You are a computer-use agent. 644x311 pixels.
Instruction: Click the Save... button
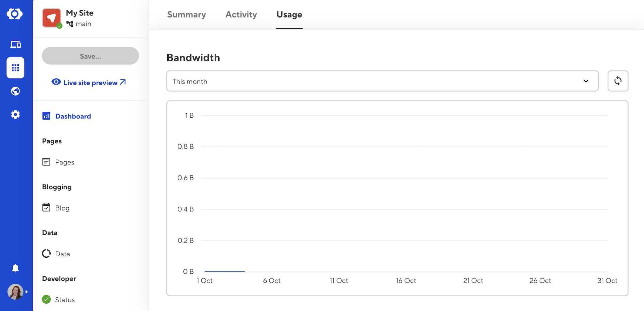tap(90, 56)
